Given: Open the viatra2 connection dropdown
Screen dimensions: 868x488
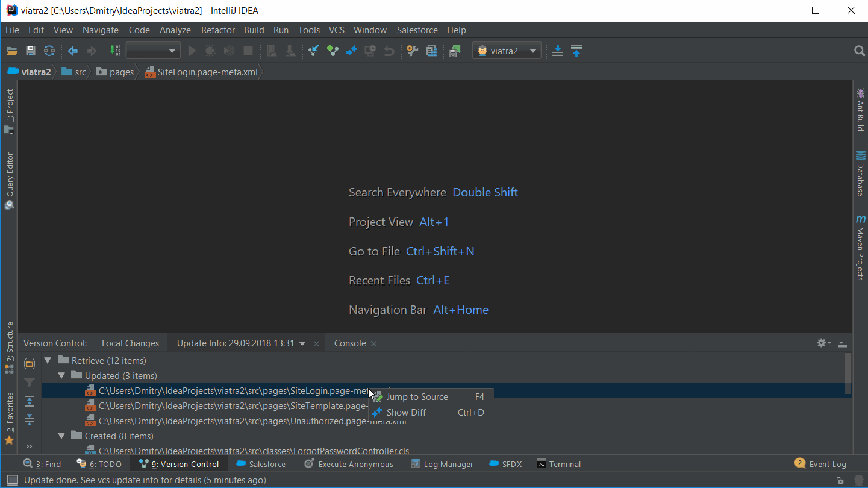Looking at the screenshot, I should point(507,51).
